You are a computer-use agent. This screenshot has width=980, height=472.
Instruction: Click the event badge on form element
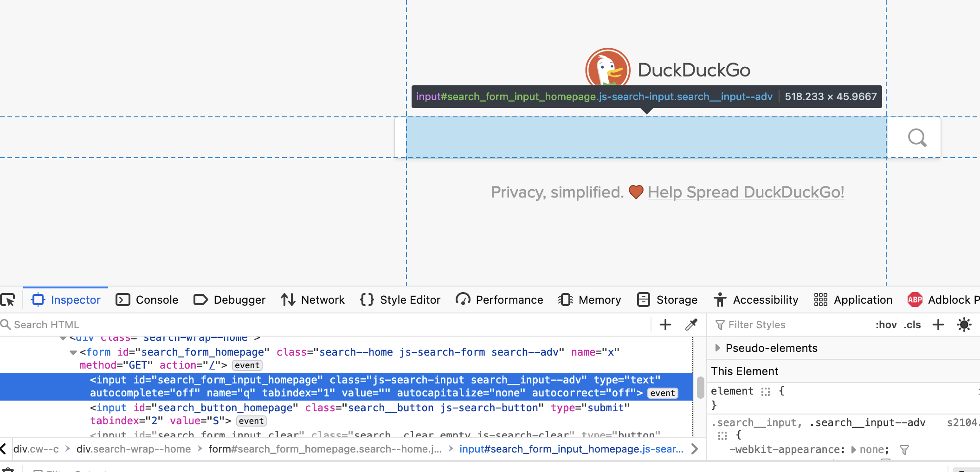tap(247, 365)
